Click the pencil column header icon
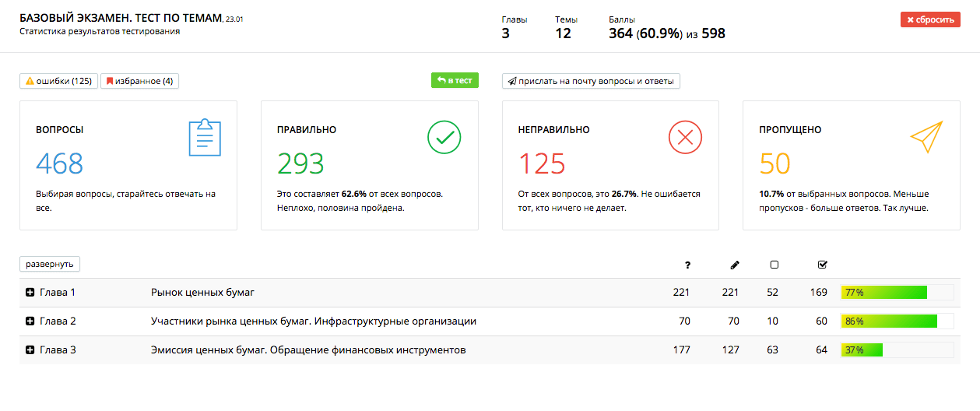 pyautogui.click(x=735, y=265)
